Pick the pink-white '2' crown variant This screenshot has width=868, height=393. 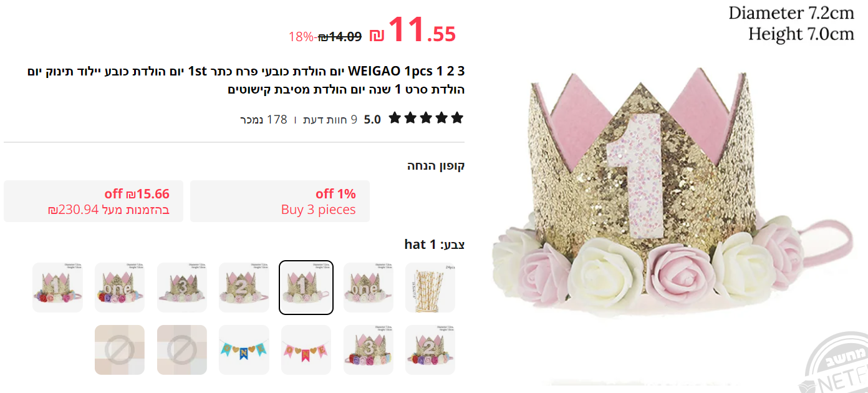pos(244,288)
